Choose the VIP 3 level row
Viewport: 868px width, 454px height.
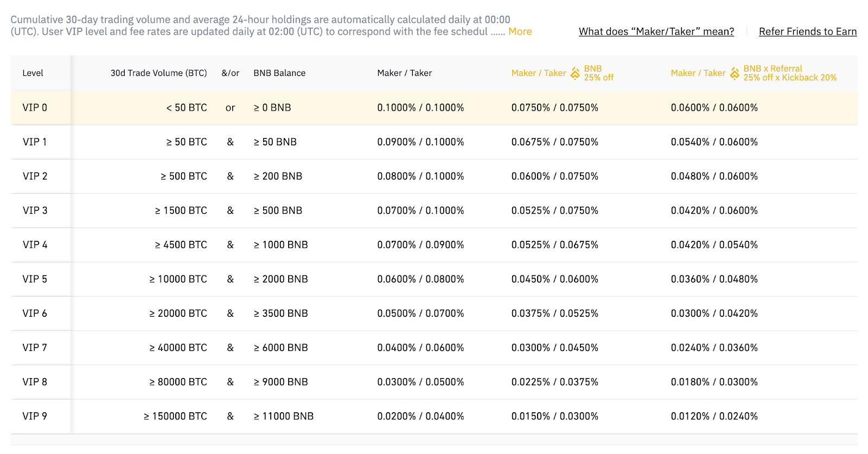point(35,210)
